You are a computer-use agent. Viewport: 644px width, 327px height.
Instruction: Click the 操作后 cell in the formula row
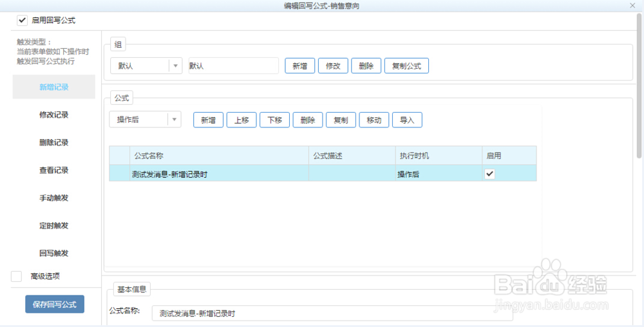pyautogui.click(x=439, y=174)
